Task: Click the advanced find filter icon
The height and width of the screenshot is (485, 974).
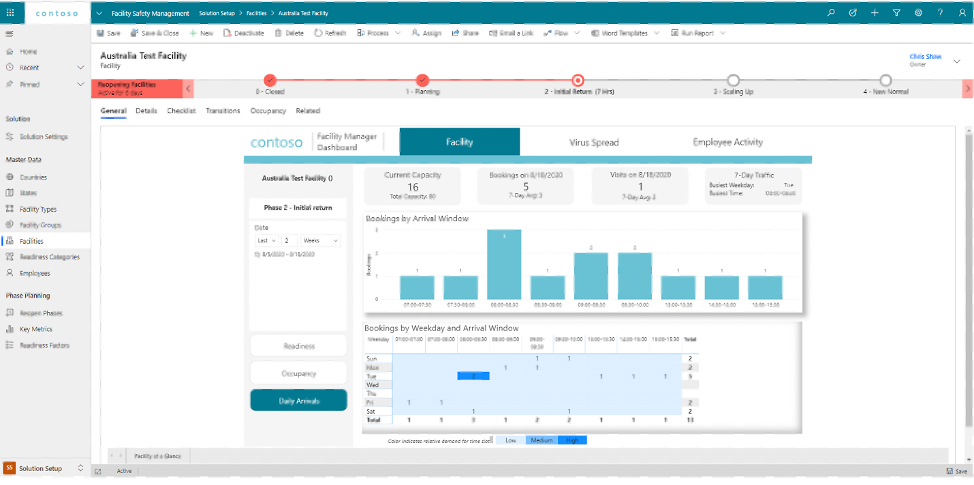Action: click(x=896, y=13)
